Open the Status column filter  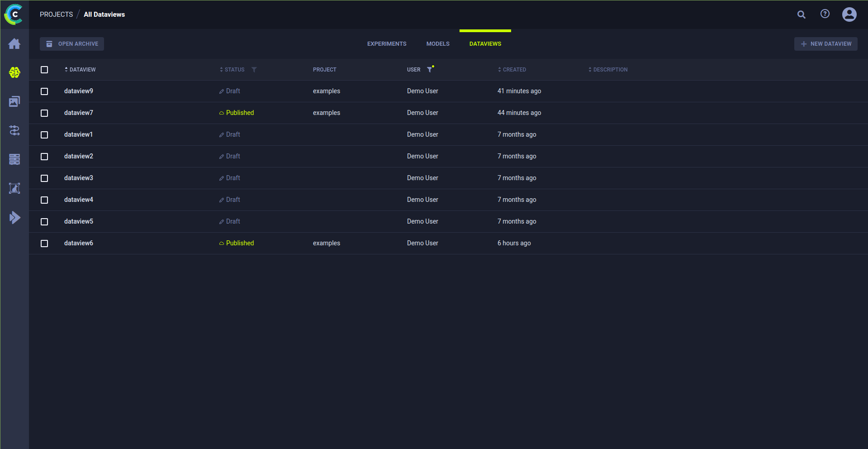point(254,70)
